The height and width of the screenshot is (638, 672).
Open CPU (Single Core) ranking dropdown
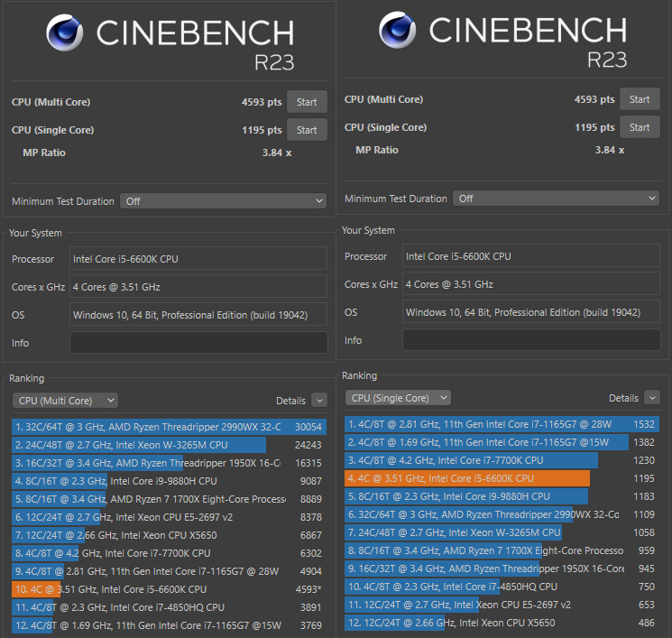point(398,398)
